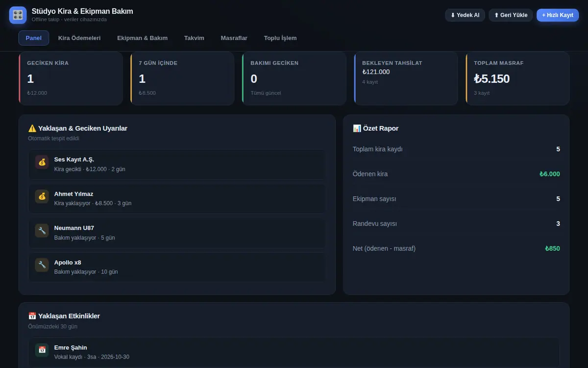This screenshot has width=588, height=368.
Task: Click the Toplam kira kaydı label
Action: pos(378,149)
